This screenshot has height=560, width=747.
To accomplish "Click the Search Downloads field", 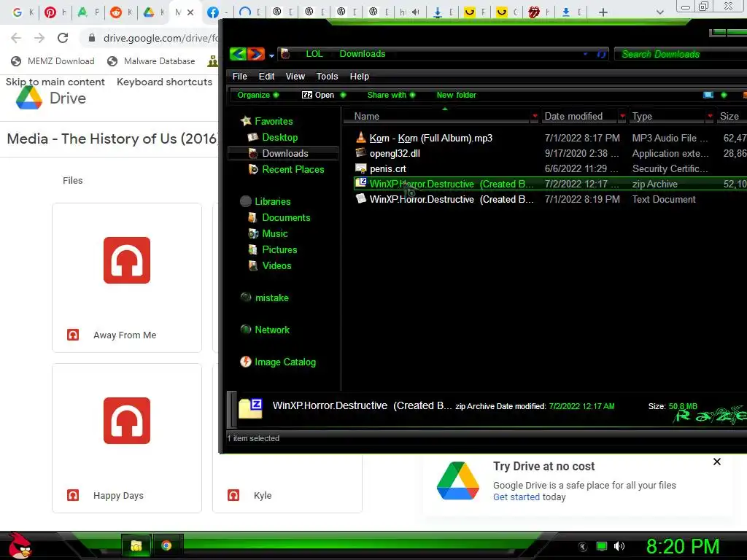I will coord(681,54).
